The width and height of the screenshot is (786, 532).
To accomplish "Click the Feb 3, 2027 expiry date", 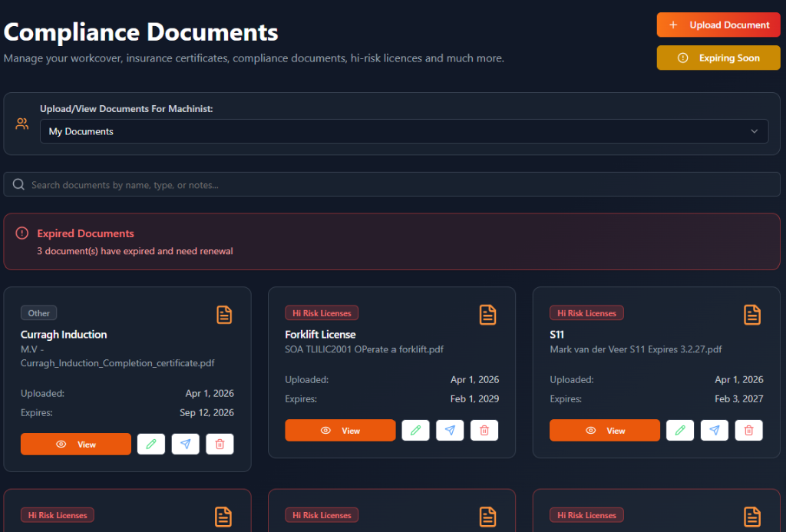I will 739,398.
